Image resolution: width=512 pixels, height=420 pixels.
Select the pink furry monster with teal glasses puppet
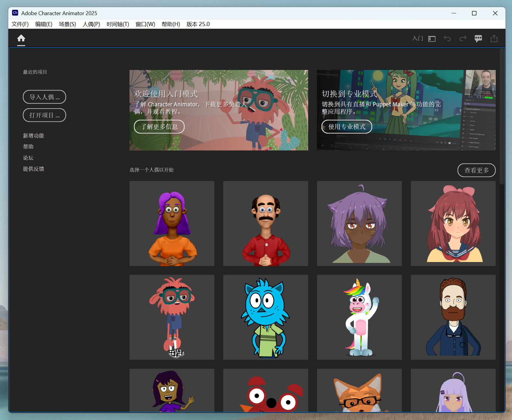(172, 317)
